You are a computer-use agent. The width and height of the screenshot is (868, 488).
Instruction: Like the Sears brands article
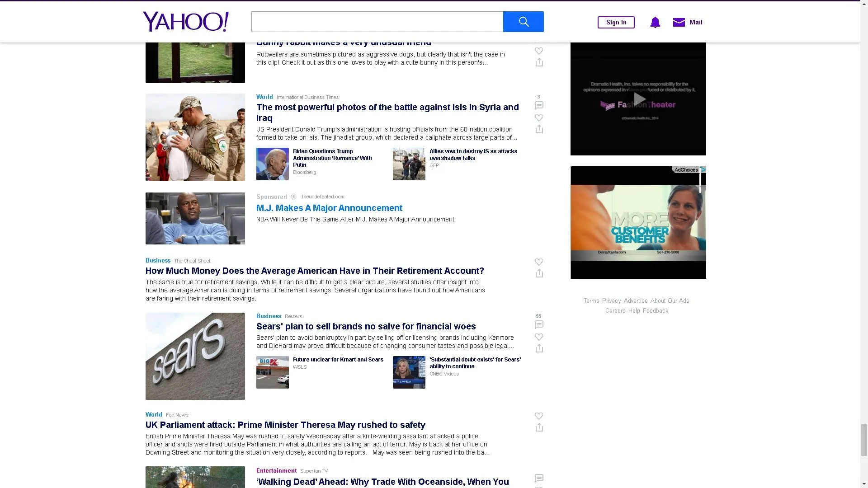click(x=538, y=337)
